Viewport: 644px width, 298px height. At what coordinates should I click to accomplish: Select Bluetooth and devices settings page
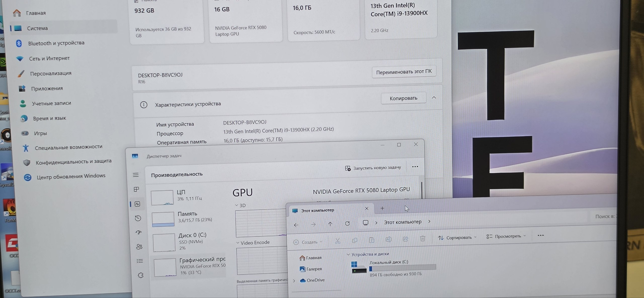56,43
